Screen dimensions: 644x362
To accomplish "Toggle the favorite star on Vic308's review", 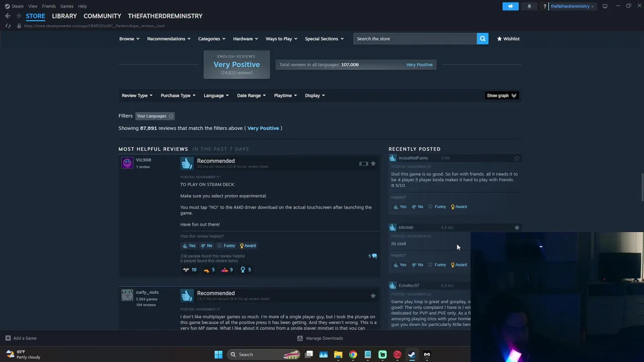I will (373, 163).
